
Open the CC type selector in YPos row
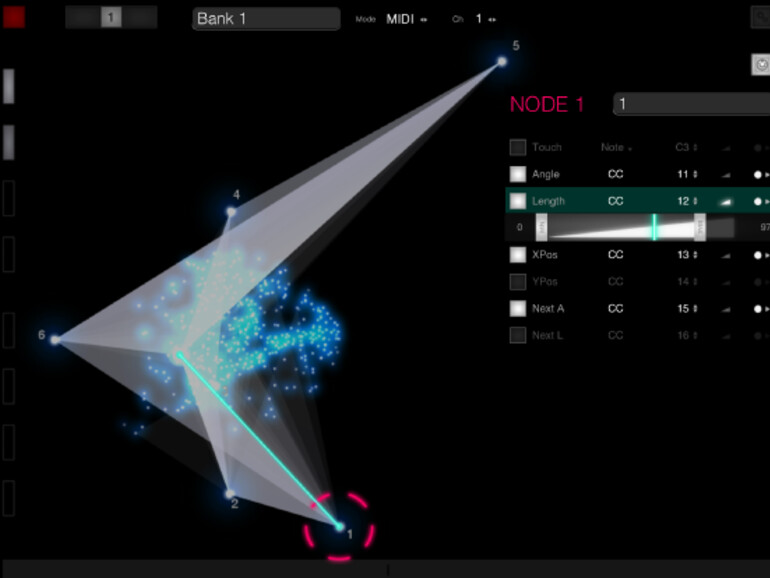click(615, 281)
